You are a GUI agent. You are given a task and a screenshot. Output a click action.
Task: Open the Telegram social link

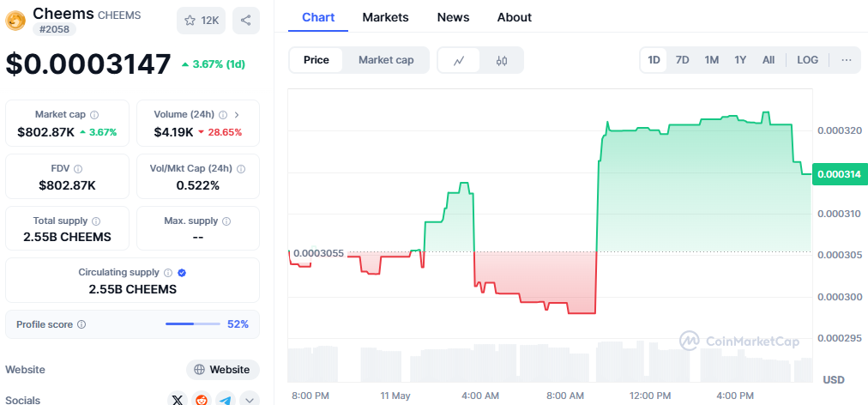click(x=226, y=399)
